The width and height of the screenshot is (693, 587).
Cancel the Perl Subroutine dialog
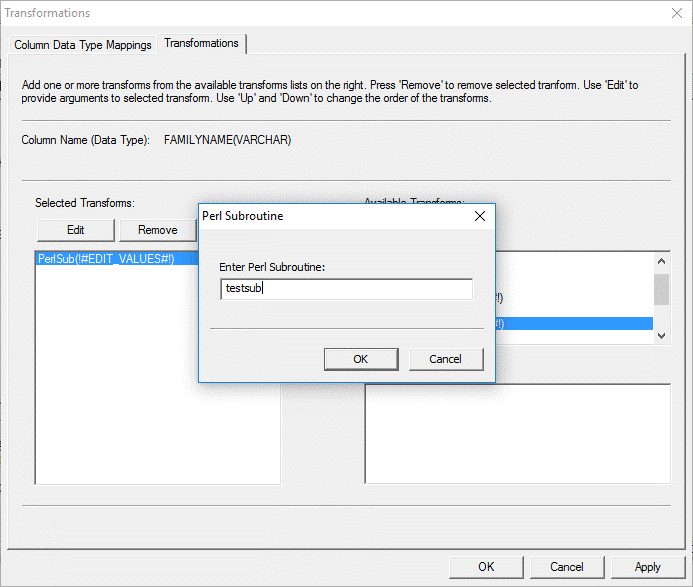[x=445, y=359]
